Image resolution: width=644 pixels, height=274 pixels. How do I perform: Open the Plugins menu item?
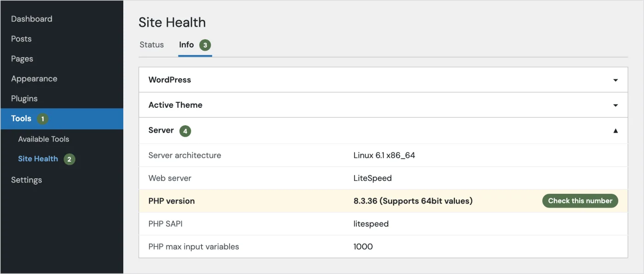24,99
